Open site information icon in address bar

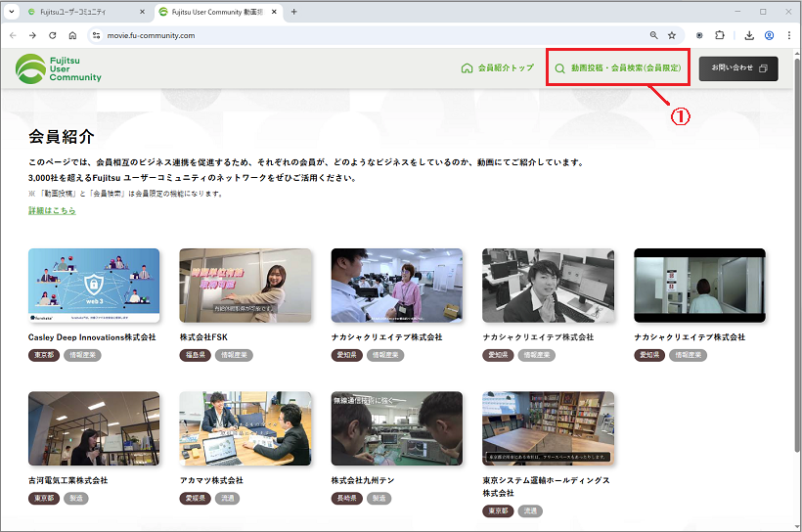point(96,35)
